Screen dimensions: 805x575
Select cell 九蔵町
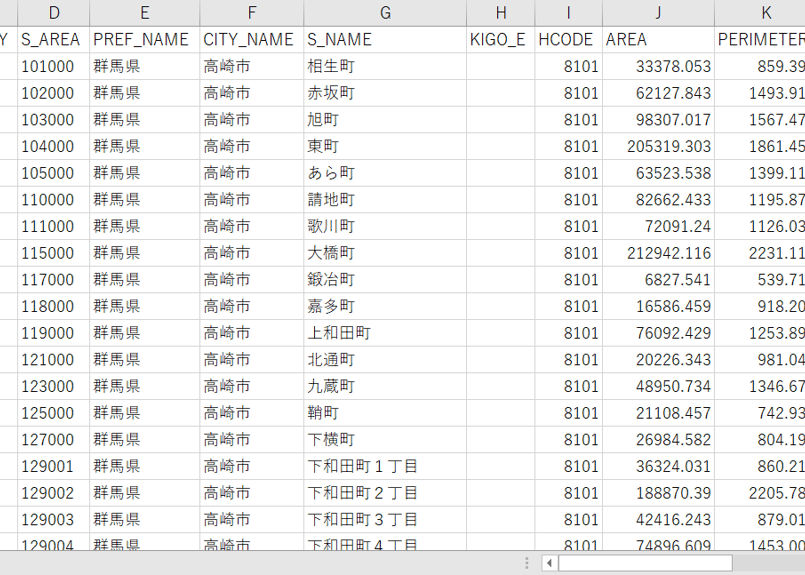tap(385, 387)
